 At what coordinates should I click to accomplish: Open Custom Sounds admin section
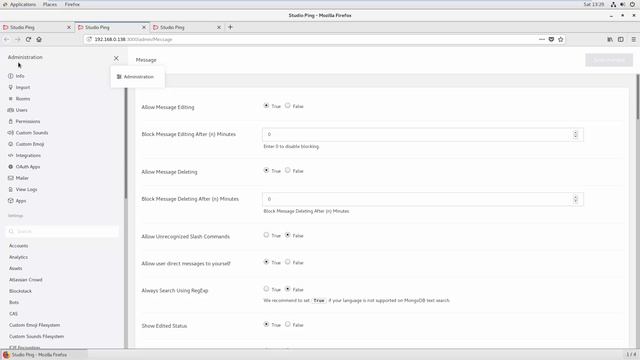(x=28, y=133)
